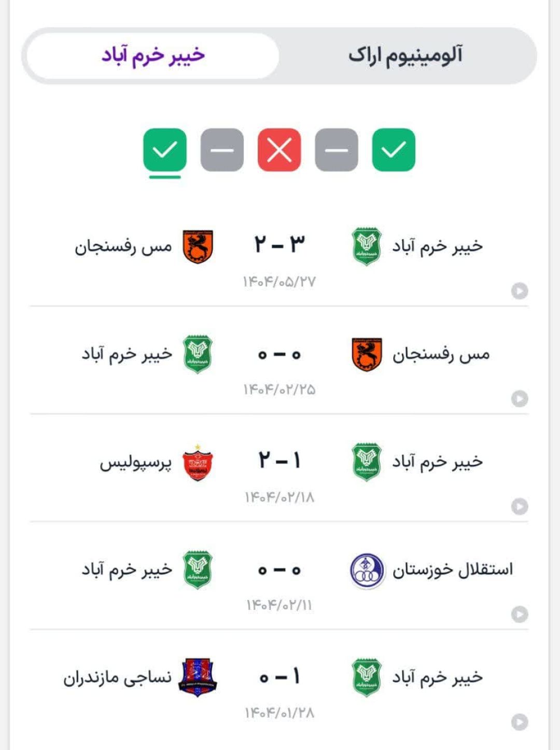
Task: Open the پرسپولیس team name link
Action: pyautogui.click(x=135, y=463)
